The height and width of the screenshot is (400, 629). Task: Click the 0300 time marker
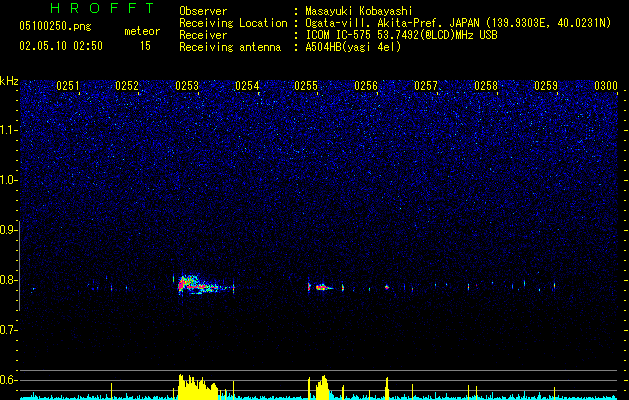(606, 86)
